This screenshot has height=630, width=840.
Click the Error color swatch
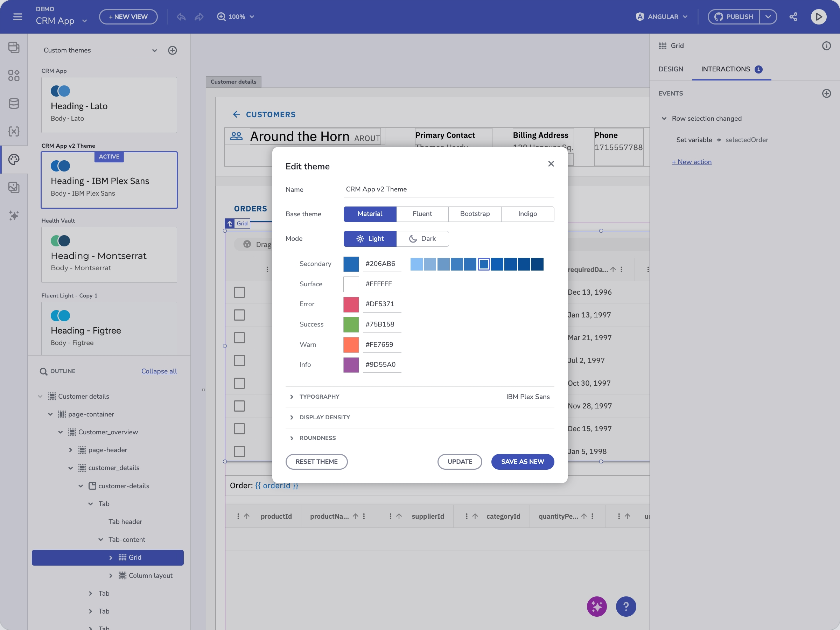pos(351,304)
